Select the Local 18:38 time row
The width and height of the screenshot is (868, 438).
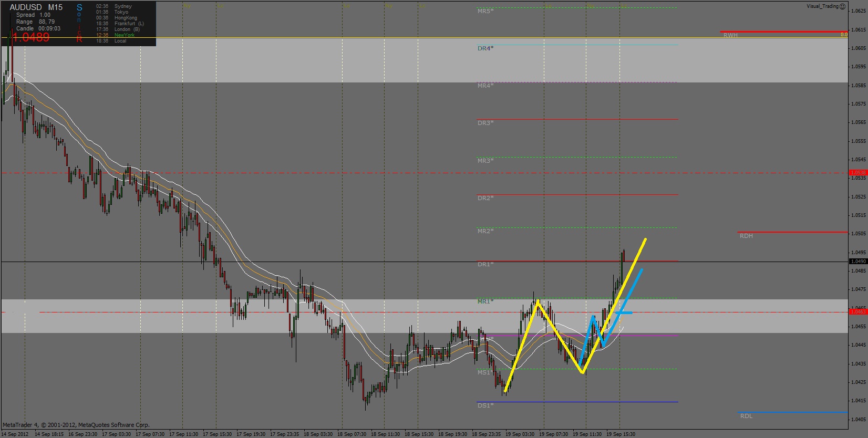(111, 41)
